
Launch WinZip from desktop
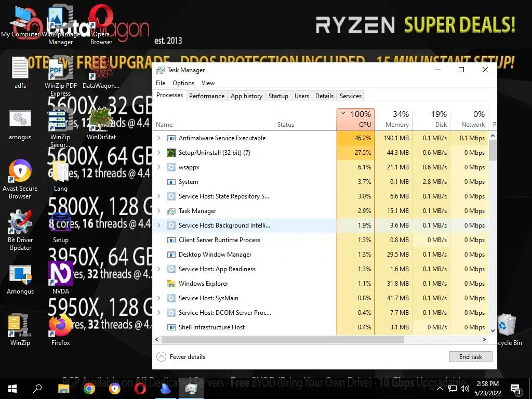tap(20, 329)
